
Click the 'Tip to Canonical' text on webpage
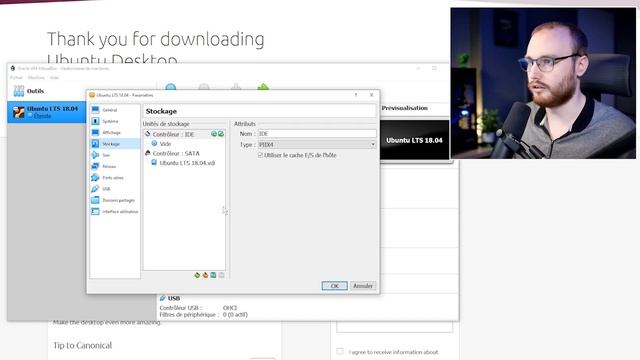[x=82, y=345]
